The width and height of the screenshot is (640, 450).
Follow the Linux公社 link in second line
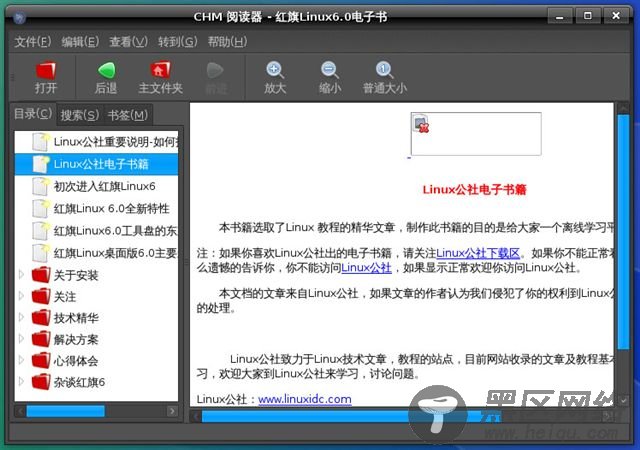[366, 268]
